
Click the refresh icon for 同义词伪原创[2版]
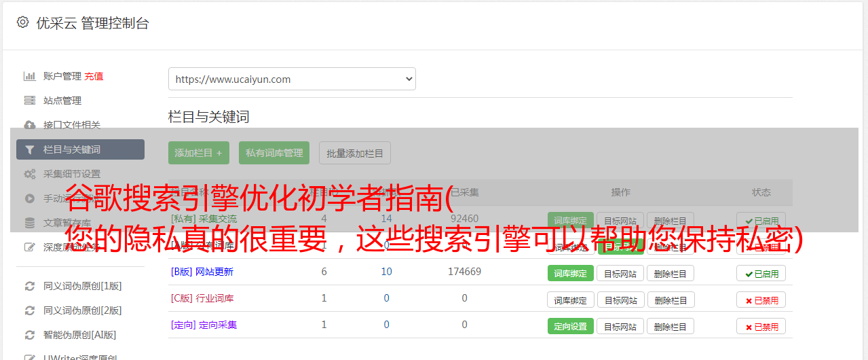(29, 310)
